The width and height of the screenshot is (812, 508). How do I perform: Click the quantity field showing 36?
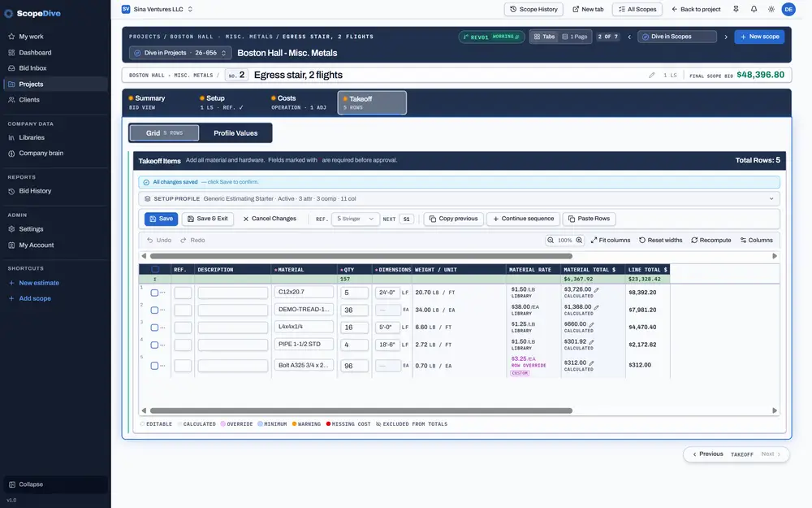point(354,310)
